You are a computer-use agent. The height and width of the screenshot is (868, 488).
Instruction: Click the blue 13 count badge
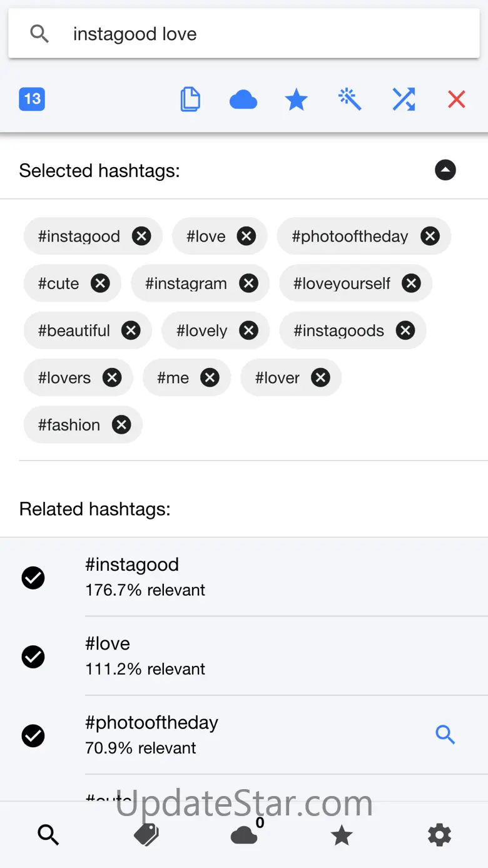coord(32,99)
